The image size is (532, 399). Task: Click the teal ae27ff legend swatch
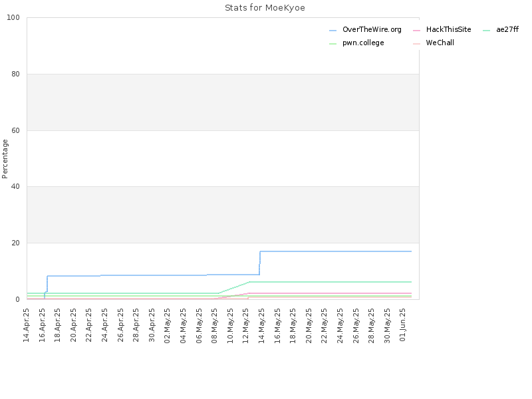(487, 31)
